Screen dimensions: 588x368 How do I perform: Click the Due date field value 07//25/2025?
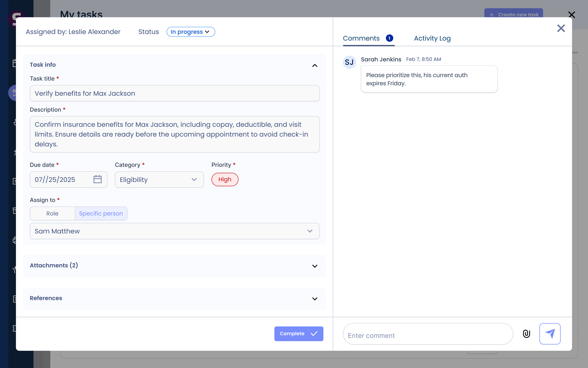[x=55, y=180]
